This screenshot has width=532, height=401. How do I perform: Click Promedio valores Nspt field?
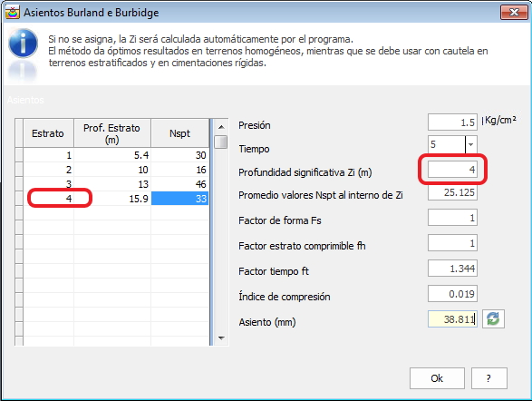pos(452,192)
